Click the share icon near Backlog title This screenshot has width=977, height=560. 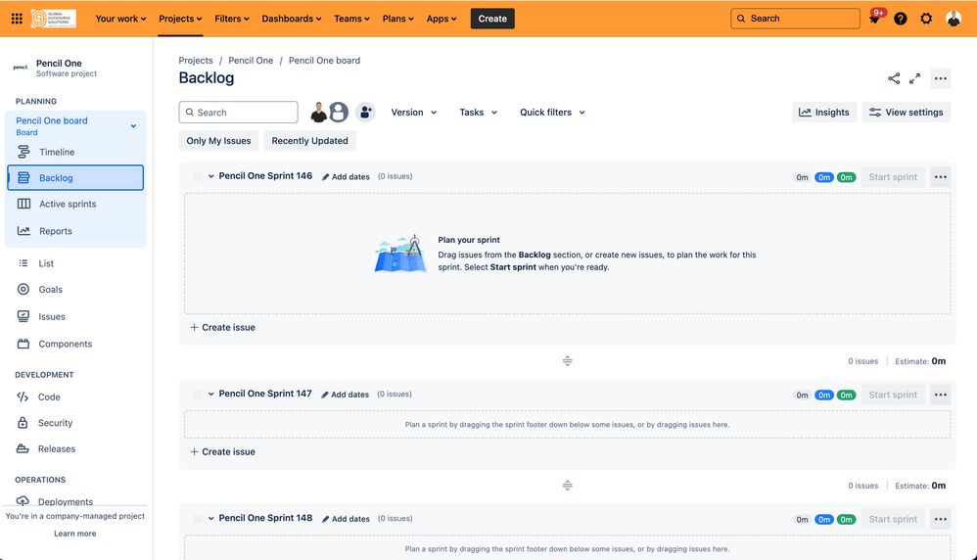tap(894, 78)
